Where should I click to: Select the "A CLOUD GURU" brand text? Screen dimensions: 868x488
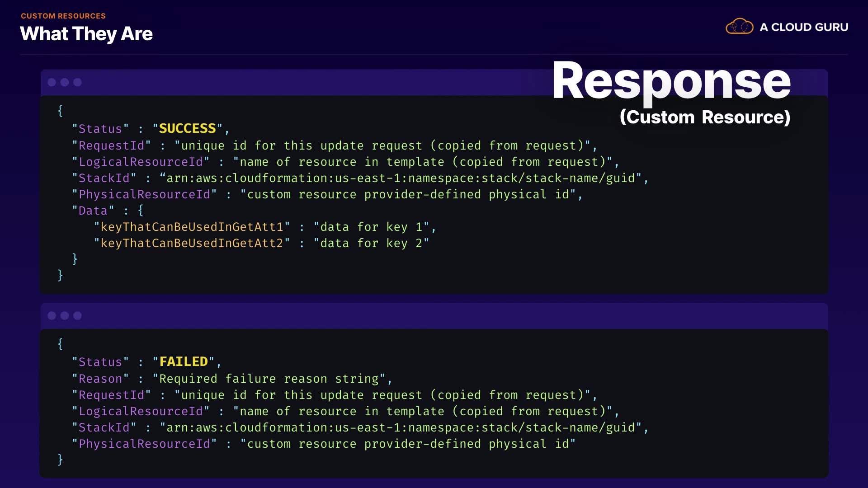(804, 27)
